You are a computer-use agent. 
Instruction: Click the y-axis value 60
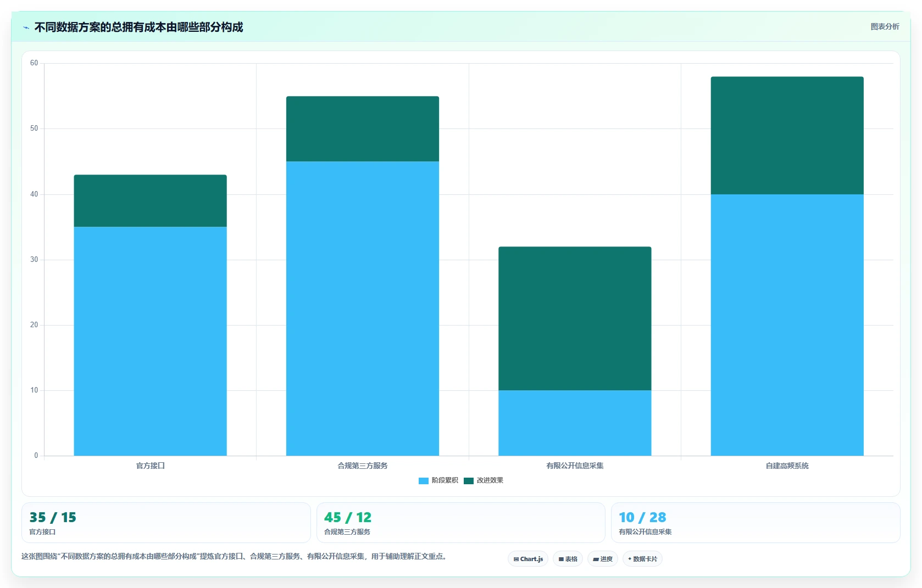(x=34, y=63)
